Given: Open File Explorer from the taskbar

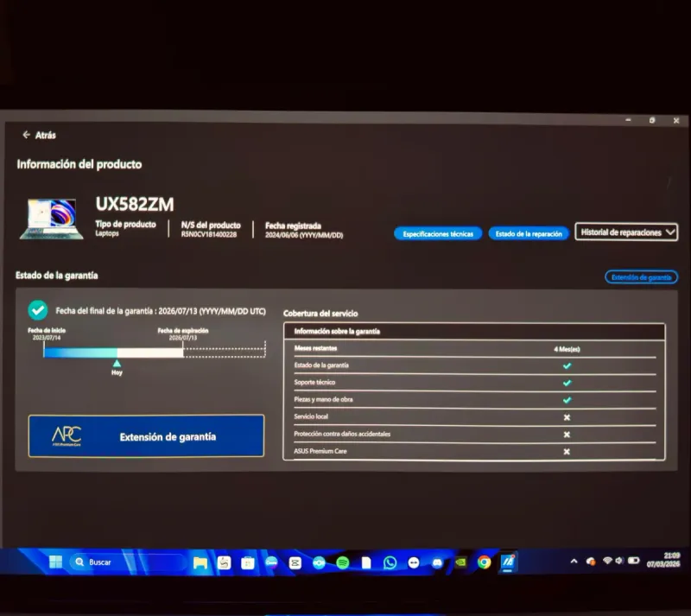Looking at the screenshot, I should [x=200, y=562].
